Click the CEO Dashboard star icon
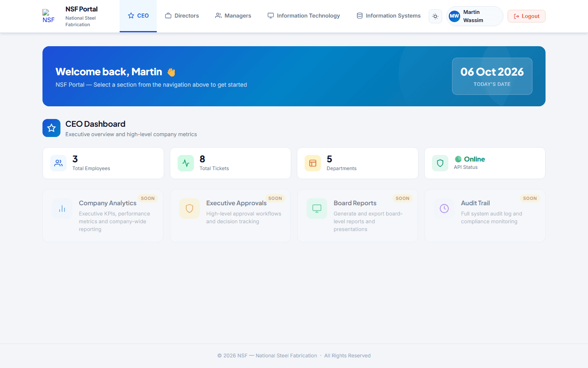 (x=51, y=128)
